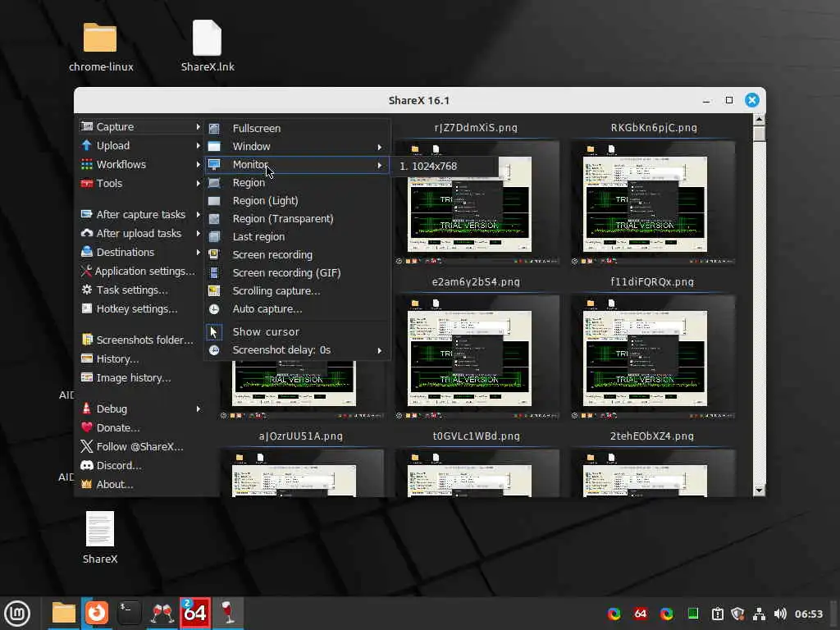
Task: Select Screenshot delay: 0s entry
Action: 297,349
